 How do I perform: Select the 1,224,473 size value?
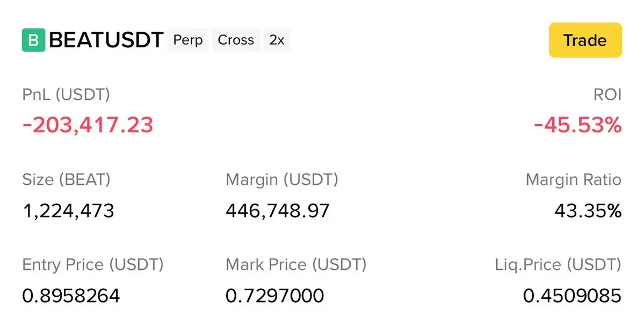point(68,211)
